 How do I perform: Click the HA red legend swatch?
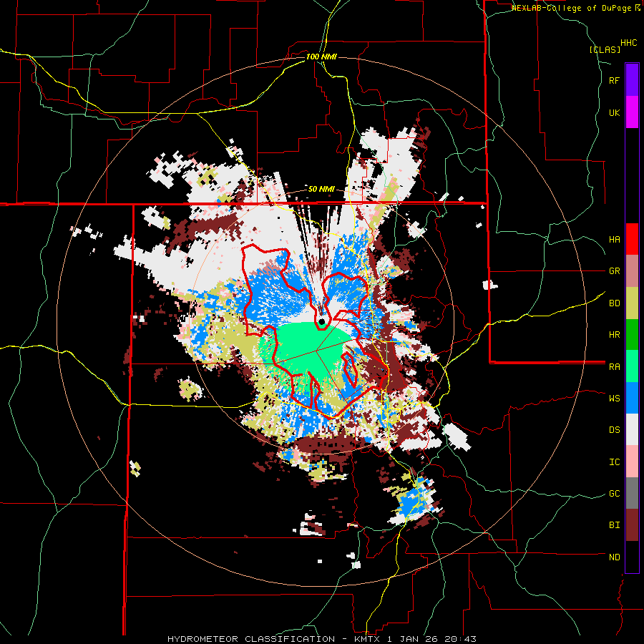point(632,239)
